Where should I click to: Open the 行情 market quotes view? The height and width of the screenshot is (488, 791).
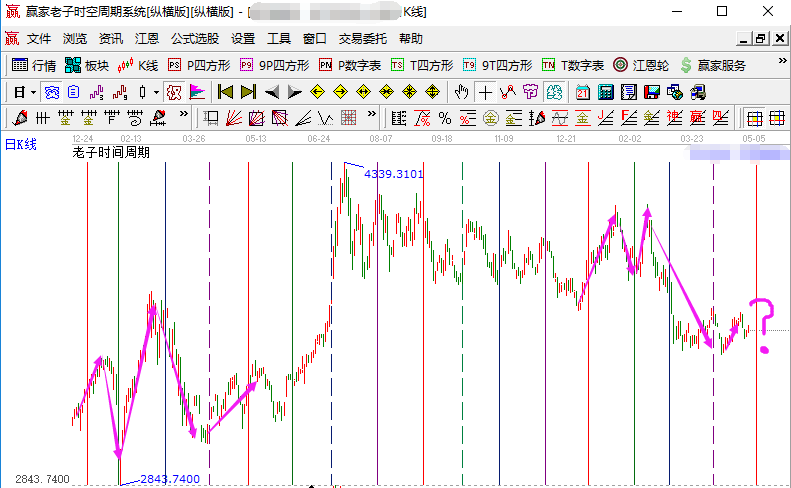(33, 65)
